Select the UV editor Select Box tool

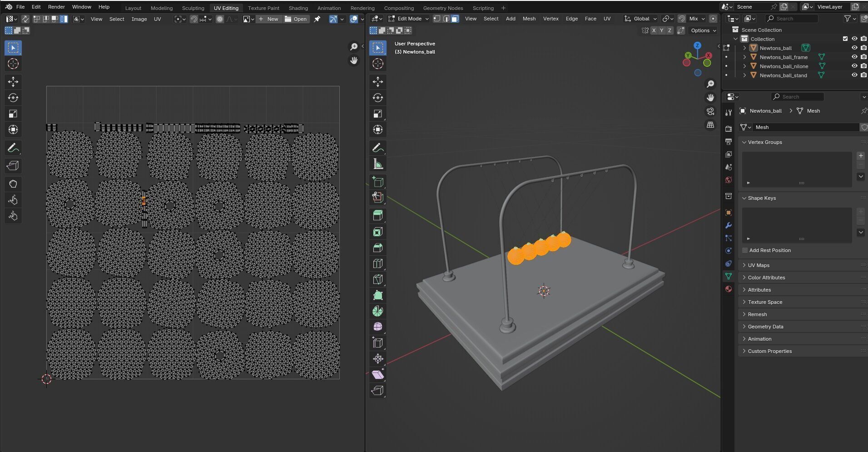click(13, 48)
